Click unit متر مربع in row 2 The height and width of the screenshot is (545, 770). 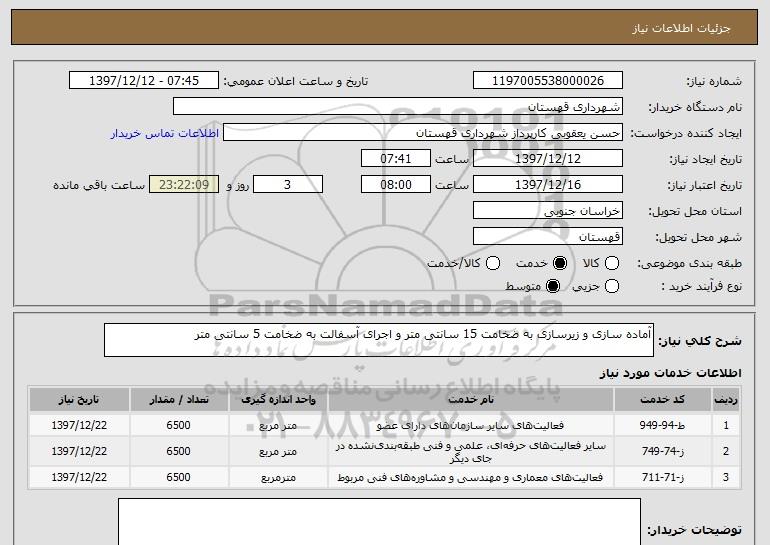[278, 452]
